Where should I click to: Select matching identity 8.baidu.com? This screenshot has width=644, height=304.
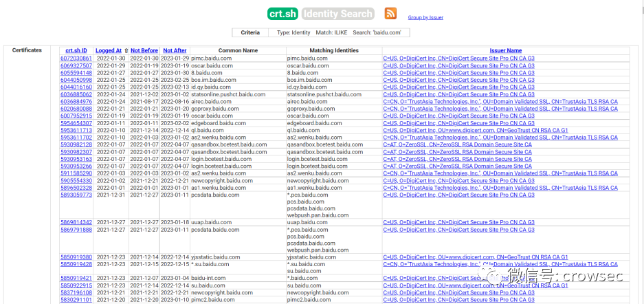coord(302,73)
